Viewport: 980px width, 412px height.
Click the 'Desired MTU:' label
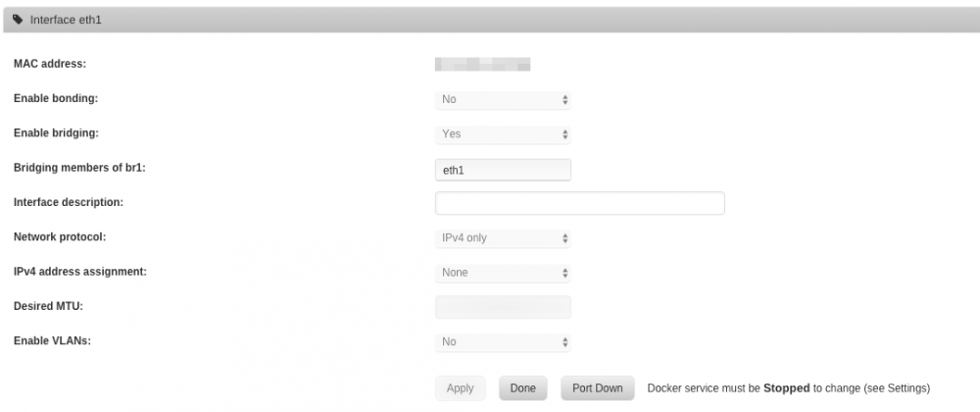(48, 306)
